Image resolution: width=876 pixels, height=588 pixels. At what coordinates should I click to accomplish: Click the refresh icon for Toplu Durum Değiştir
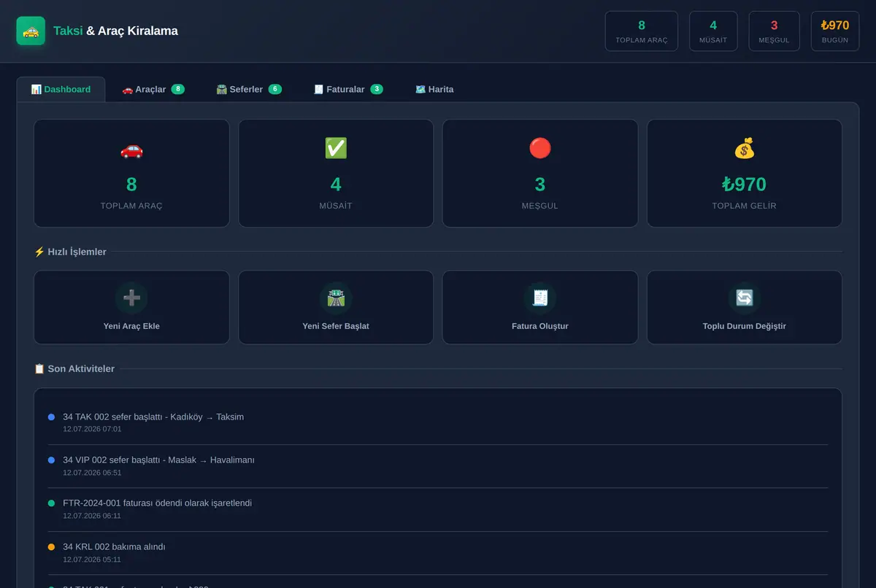pos(745,298)
